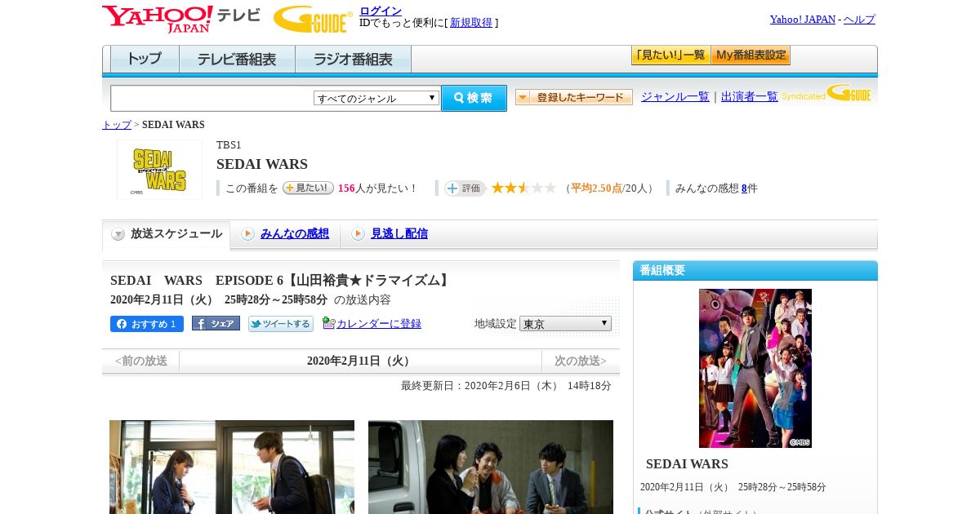Switch to the トップ tab
Screen dimensions: 980x514
tap(145, 60)
